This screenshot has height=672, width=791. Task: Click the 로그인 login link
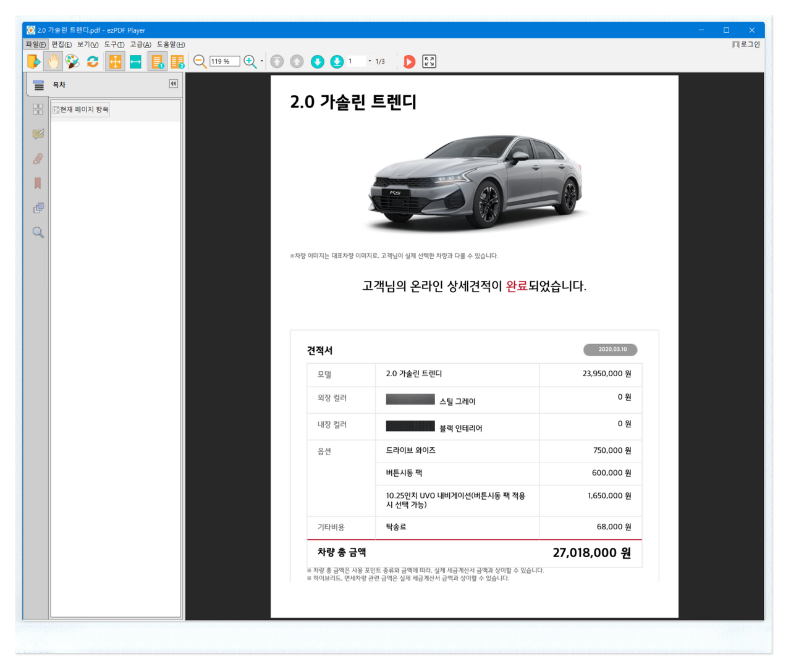pos(747,44)
